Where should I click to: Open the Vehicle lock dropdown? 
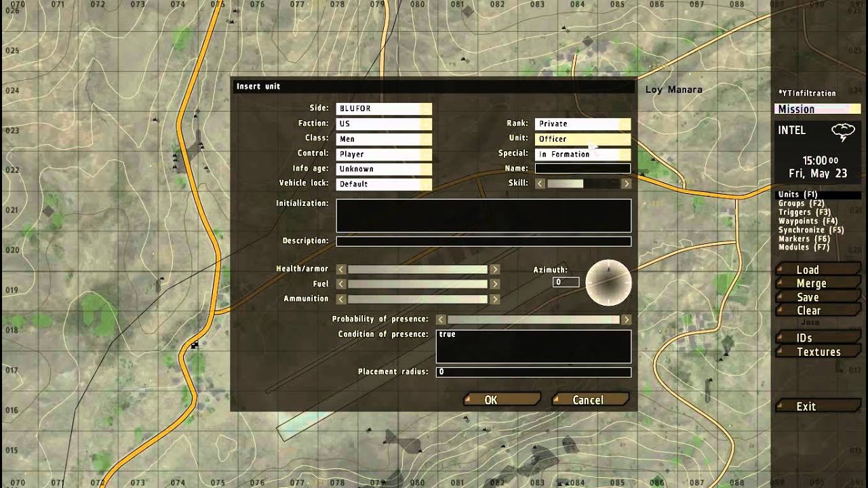(384, 184)
